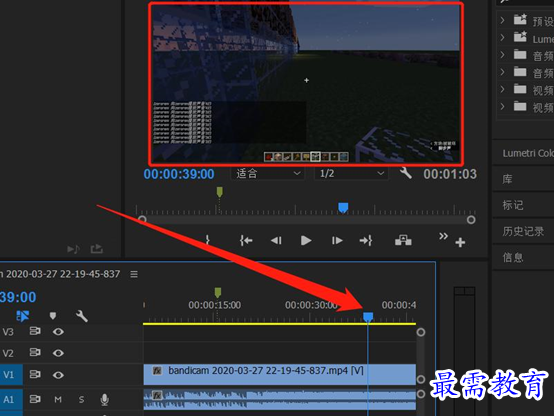Toggle sync lock on A1 track
Viewport: 554px width, 416px height.
click(35, 399)
